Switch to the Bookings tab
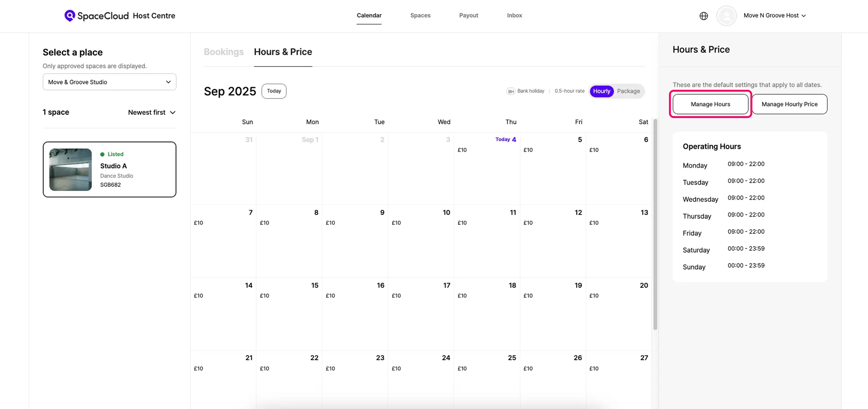Image resolution: width=868 pixels, height=409 pixels. [x=223, y=52]
